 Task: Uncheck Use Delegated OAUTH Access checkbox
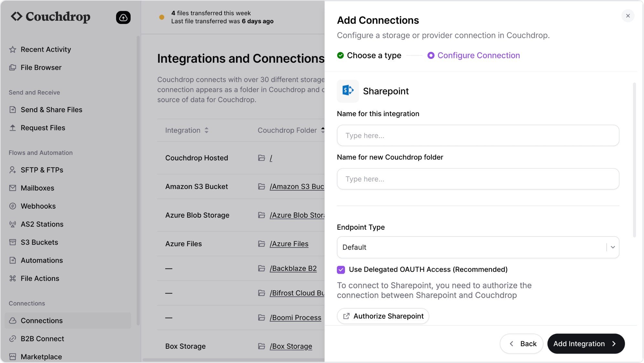[341, 270]
